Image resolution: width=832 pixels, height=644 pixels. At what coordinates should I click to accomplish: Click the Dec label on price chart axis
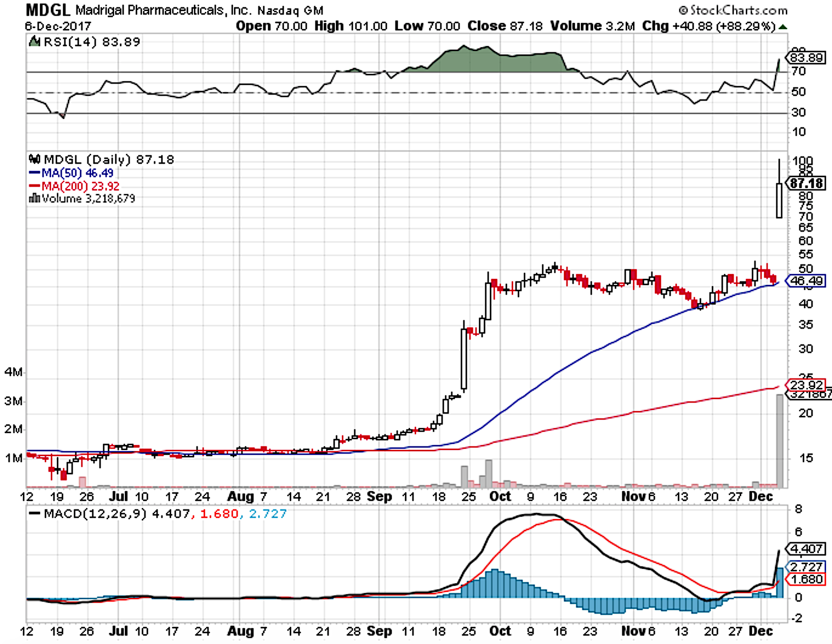(761, 496)
